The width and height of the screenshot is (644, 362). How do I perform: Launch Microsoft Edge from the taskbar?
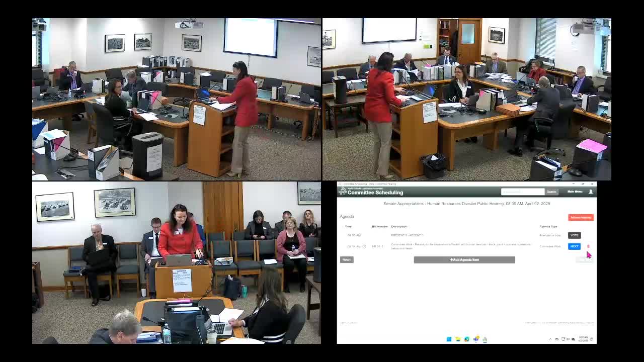(x=467, y=339)
